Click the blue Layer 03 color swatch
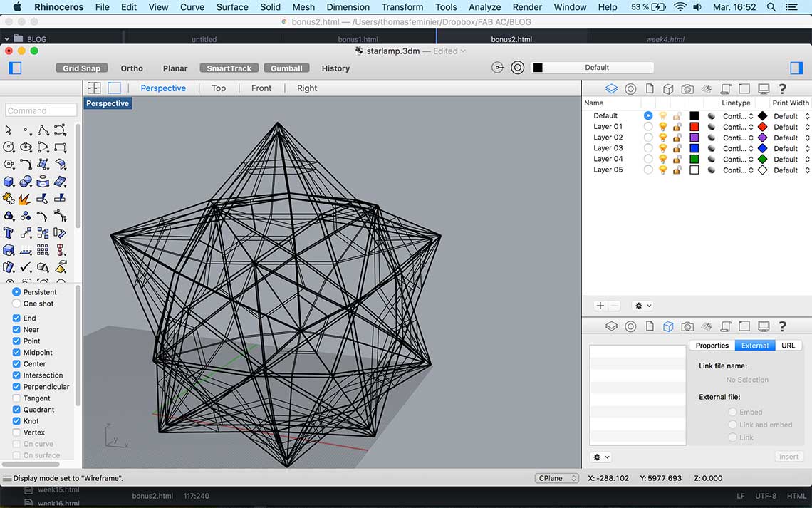 click(694, 149)
